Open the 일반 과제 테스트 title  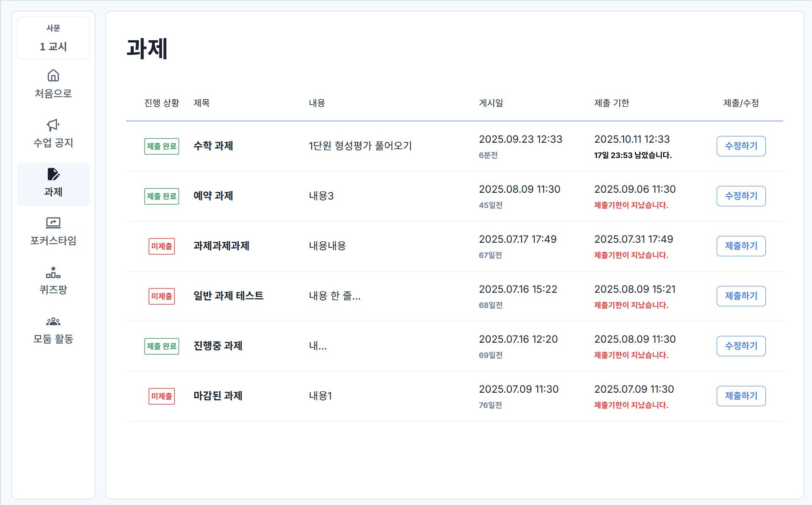228,296
